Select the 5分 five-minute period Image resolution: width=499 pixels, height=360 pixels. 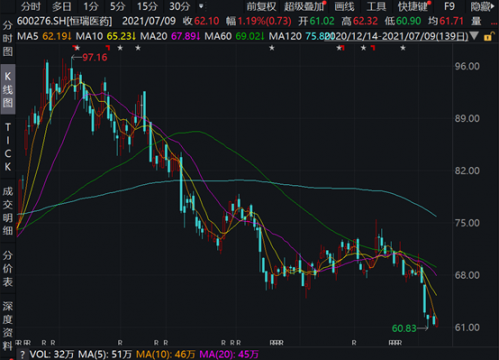tap(118, 6)
